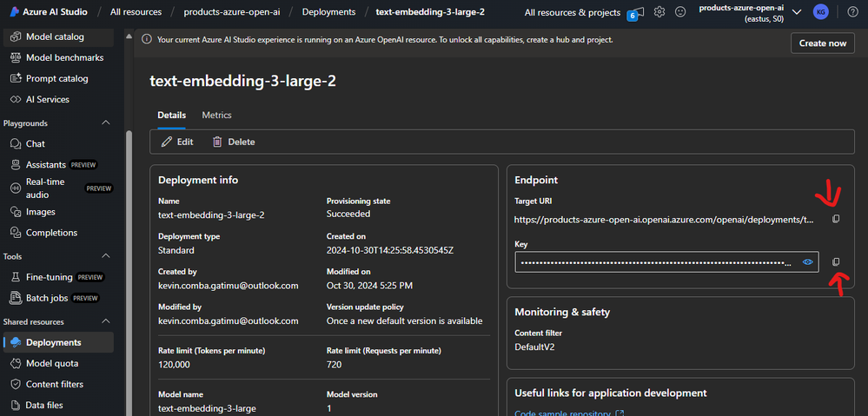This screenshot has height=416, width=868.
Task: Click the 720 requests per minute value
Action: [334, 365]
